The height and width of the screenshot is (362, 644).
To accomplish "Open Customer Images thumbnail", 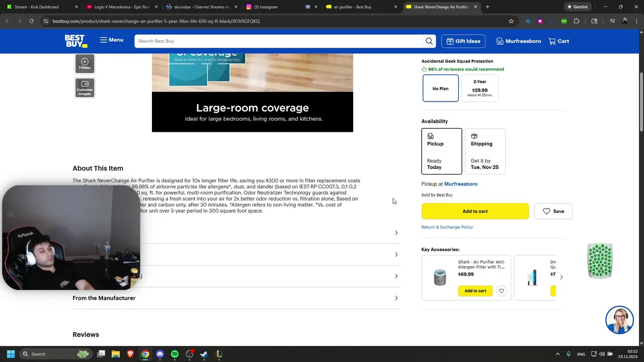I will [x=85, y=88].
